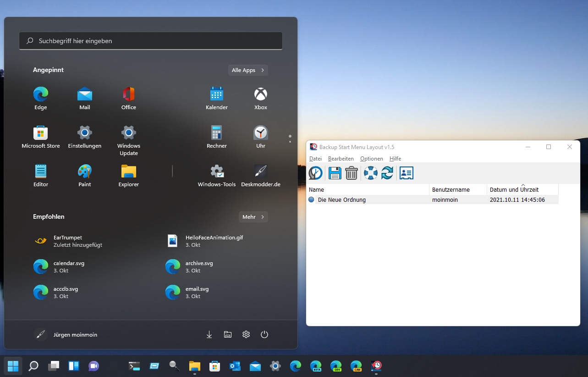Open the Hilfe menu
The image size is (588, 377).
[395, 159]
